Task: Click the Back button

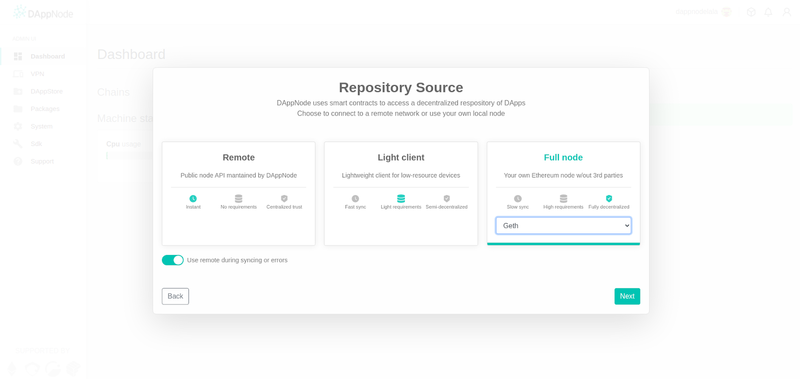Action: tap(175, 296)
